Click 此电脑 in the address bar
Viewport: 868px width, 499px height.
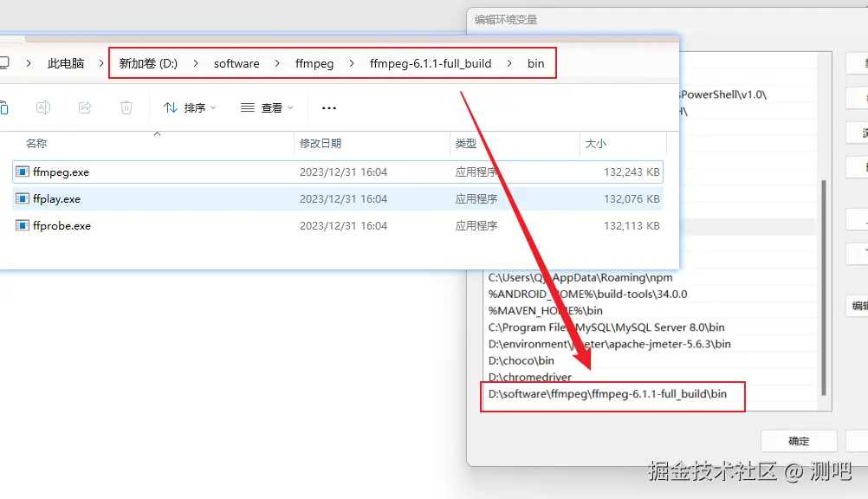[66, 63]
